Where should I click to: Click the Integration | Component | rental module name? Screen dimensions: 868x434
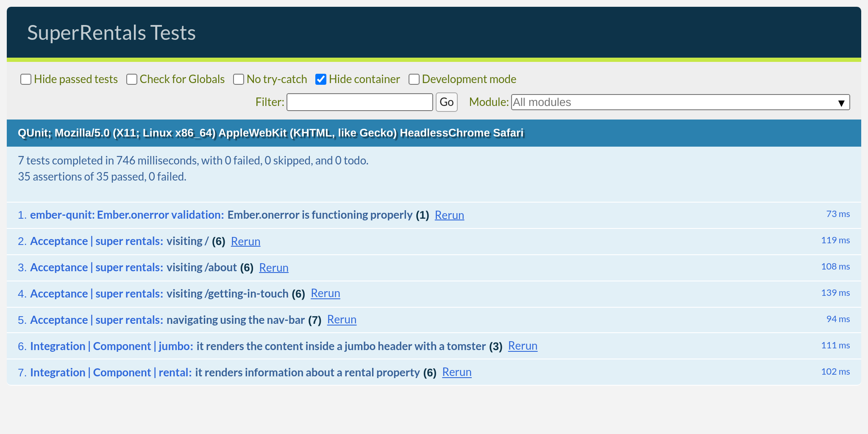coord(109,372)
